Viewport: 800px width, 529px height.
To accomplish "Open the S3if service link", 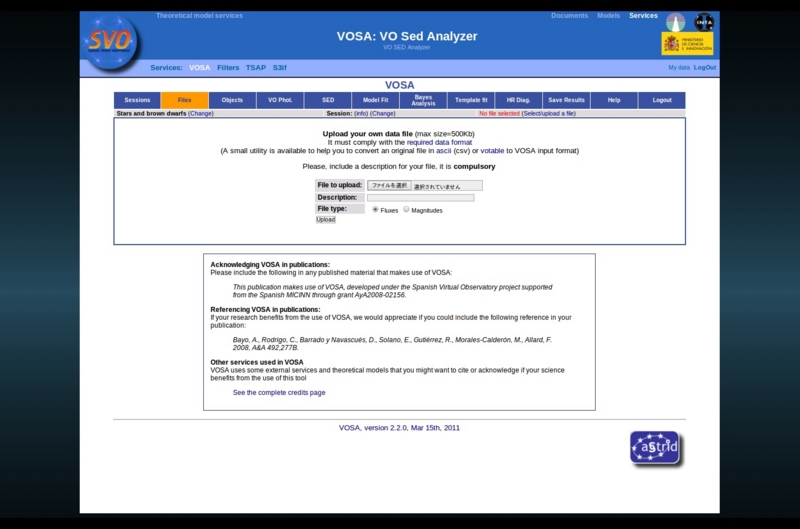I will point(280,68).
